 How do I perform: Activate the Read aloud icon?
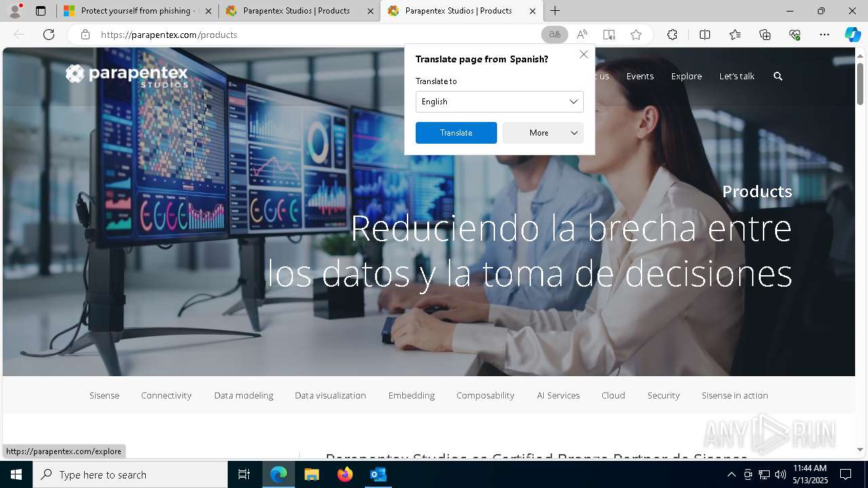pos(582,35)
